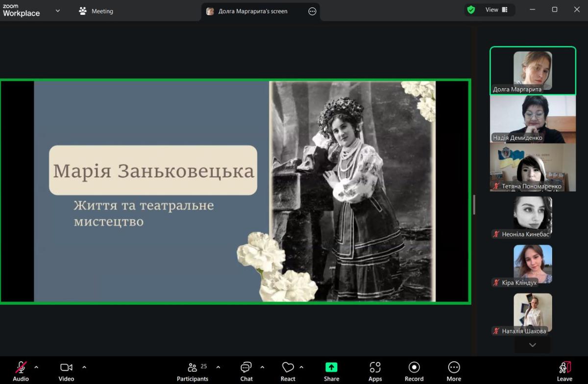Click the panel resize divider handle
This screenshot has height=384, width=588.
click(474, 205)
